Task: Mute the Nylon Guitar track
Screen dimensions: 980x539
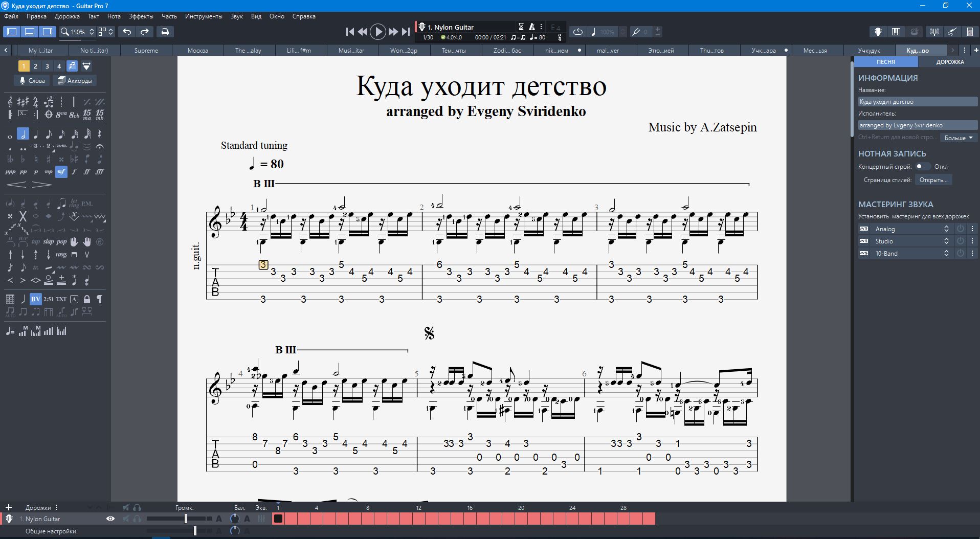Action: (126, 519)
